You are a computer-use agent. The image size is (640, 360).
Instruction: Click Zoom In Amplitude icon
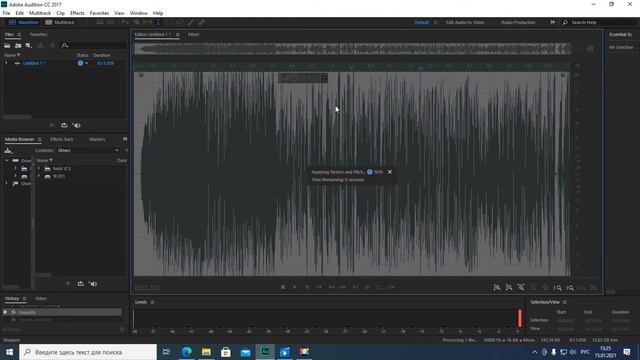pos(497,288)
